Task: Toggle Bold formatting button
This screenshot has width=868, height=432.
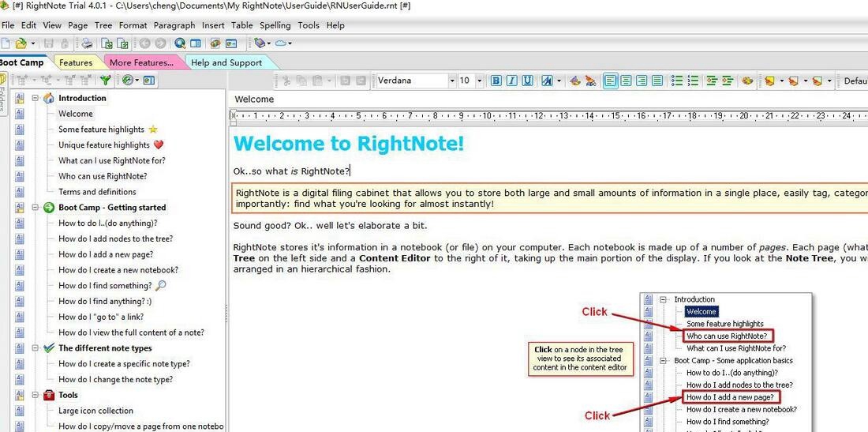Action: coord(496,81)
